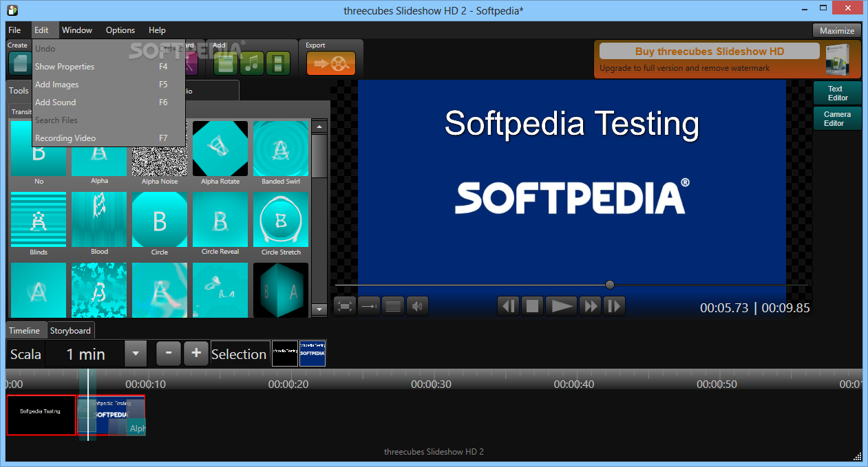Select the black Softpedia Testing timeline clip
This screenshot has width=868, height=467.
tap(41, 415)
